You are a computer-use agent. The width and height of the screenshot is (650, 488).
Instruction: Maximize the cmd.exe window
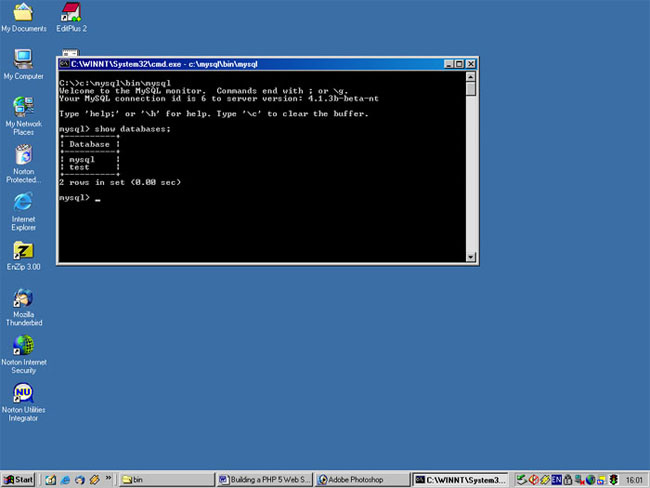click(x=459, y=63)
